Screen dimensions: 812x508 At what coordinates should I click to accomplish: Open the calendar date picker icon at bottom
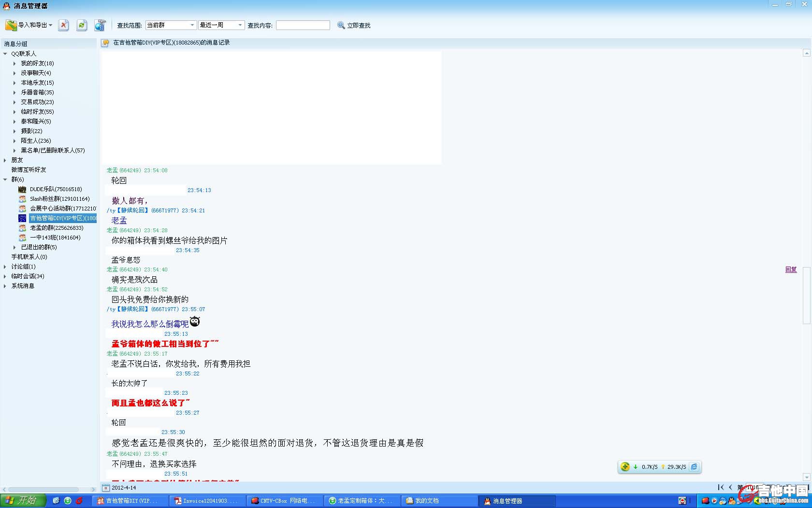point(106,488)
